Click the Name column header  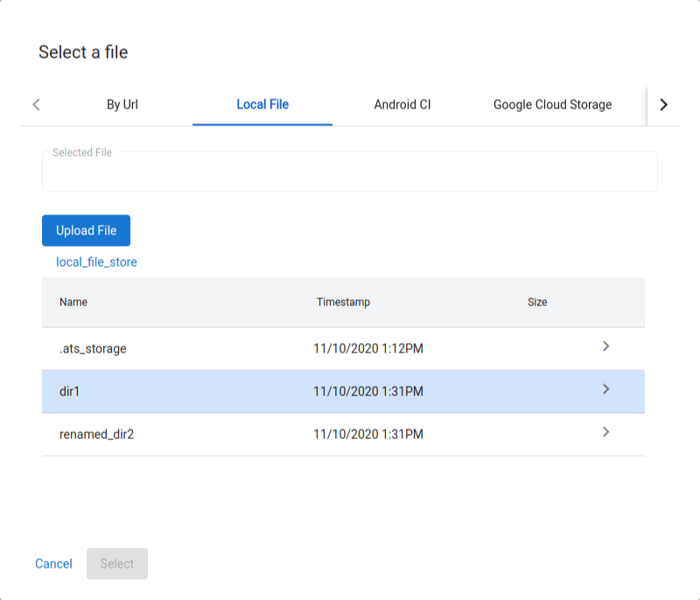click(x=73, y=302)
